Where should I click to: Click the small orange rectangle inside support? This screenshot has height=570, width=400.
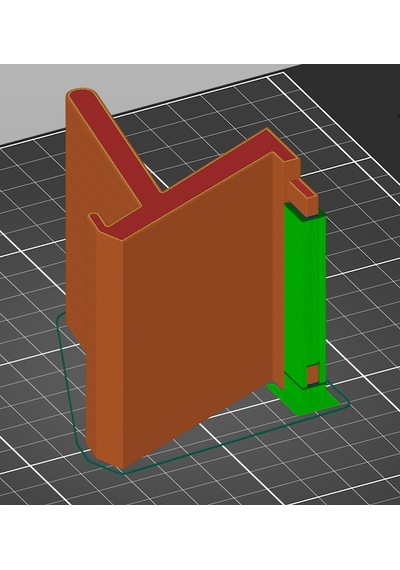[x=312, y=374]
